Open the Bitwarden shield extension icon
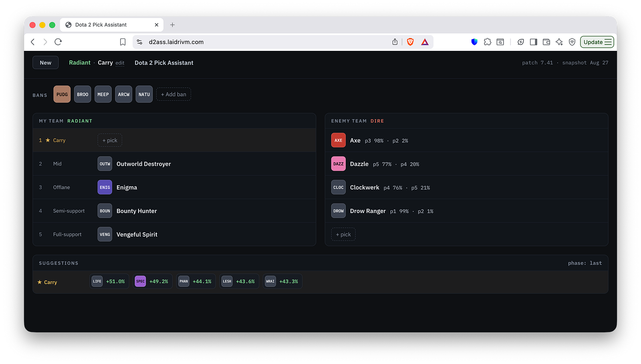Image resolution: width=641 pixels, height=364 pixels. pos(474,42)
